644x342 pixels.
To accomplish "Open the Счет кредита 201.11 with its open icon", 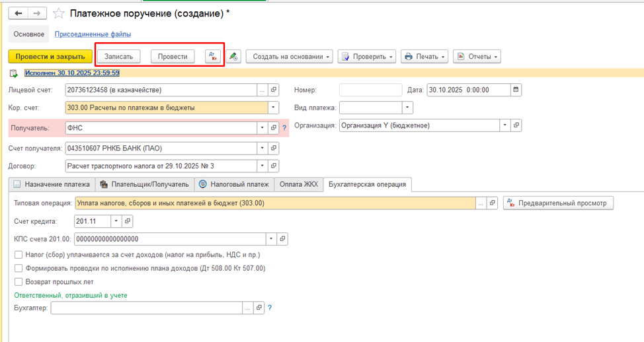I will point(128,221).
